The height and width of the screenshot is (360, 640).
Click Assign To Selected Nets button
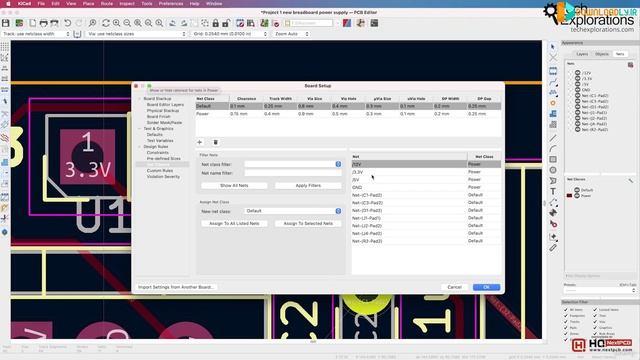click(x=308, y=224)
